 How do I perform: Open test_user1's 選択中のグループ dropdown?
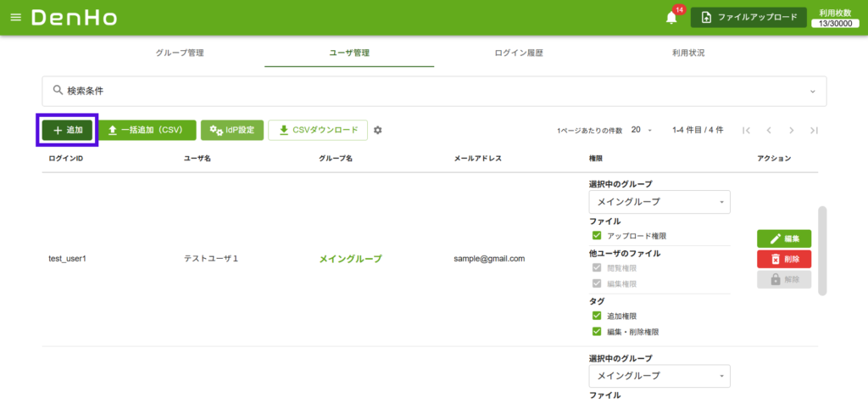point(659,202)
